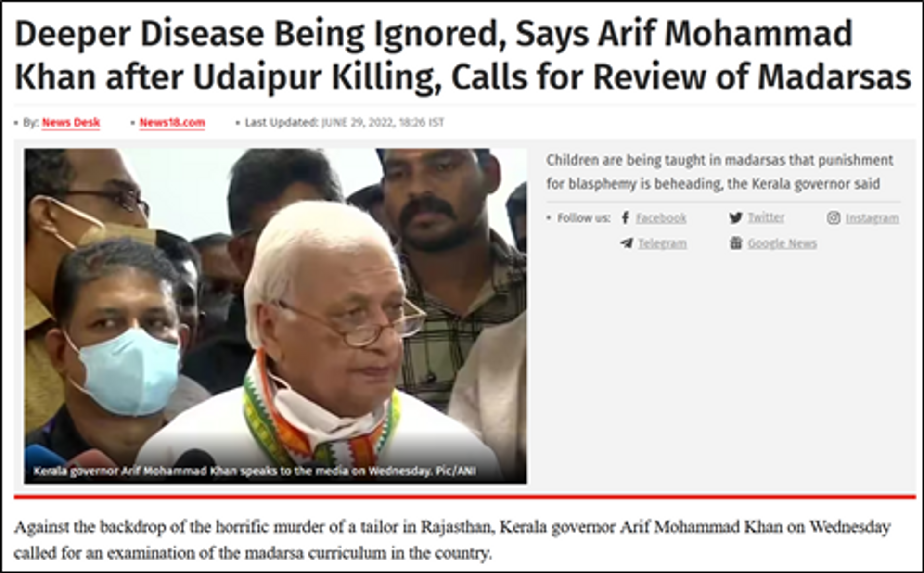Open the Telegram follow link
This screenshot has width=924, height=573.
(x=662, y=244)
